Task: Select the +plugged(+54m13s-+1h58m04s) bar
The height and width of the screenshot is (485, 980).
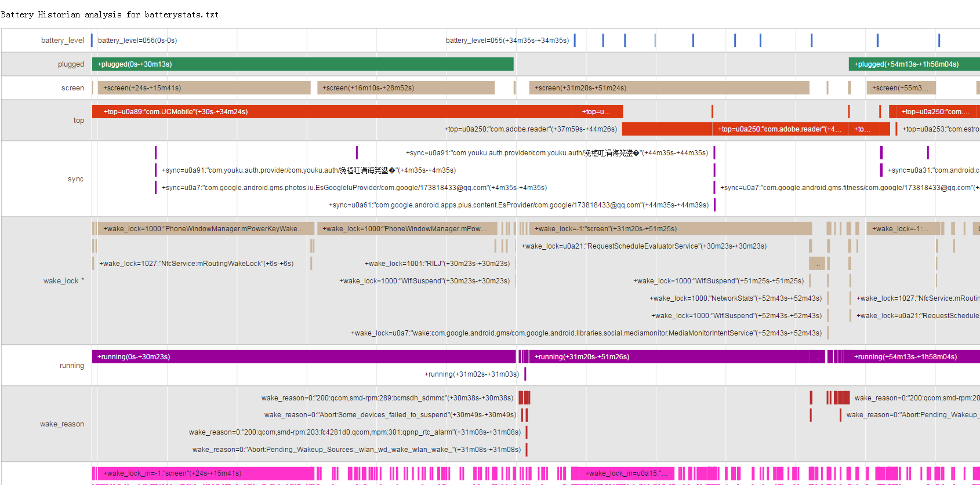Action: click(914, 64)
